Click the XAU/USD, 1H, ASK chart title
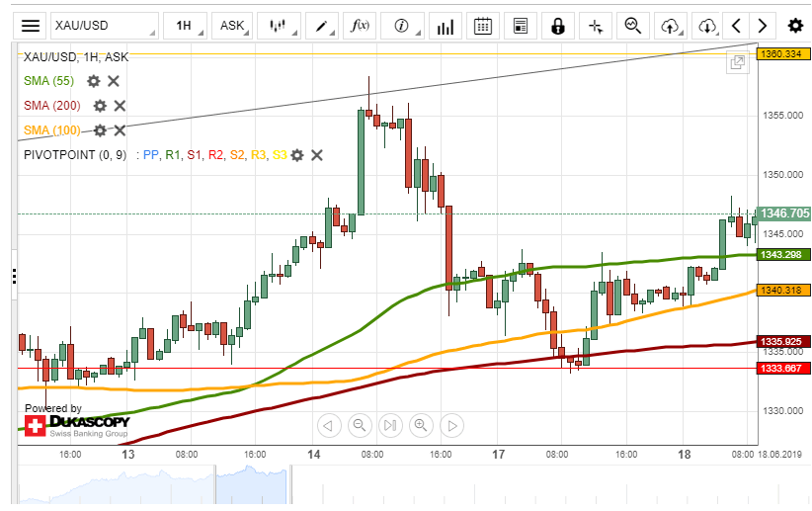Viewport: 812px width, 511px height. [76, 57]
